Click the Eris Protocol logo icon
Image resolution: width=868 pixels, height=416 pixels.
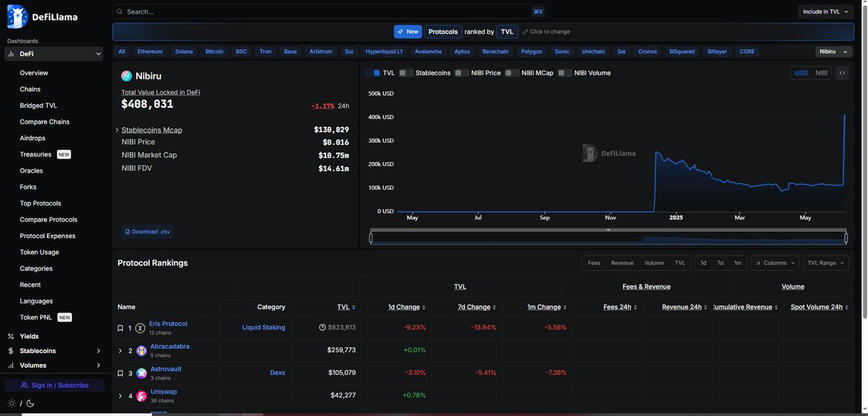click(140, 328)
